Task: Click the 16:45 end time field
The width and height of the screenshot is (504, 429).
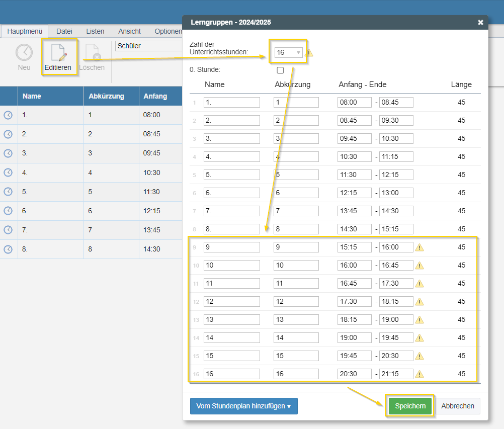Action: 396,266
